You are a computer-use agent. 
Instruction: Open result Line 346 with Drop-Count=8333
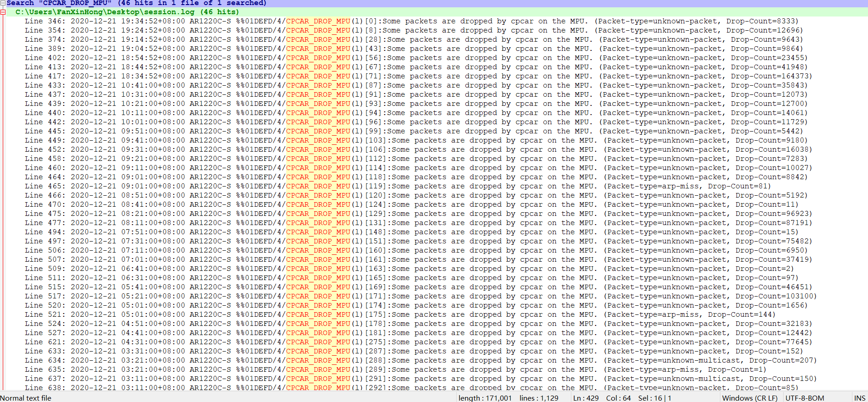point(412,21)
